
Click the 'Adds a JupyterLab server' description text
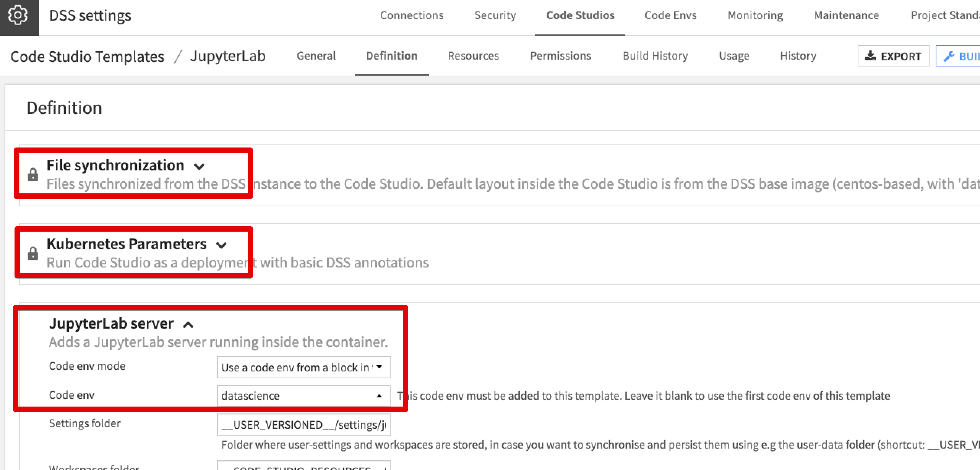[x=218, y=342]
